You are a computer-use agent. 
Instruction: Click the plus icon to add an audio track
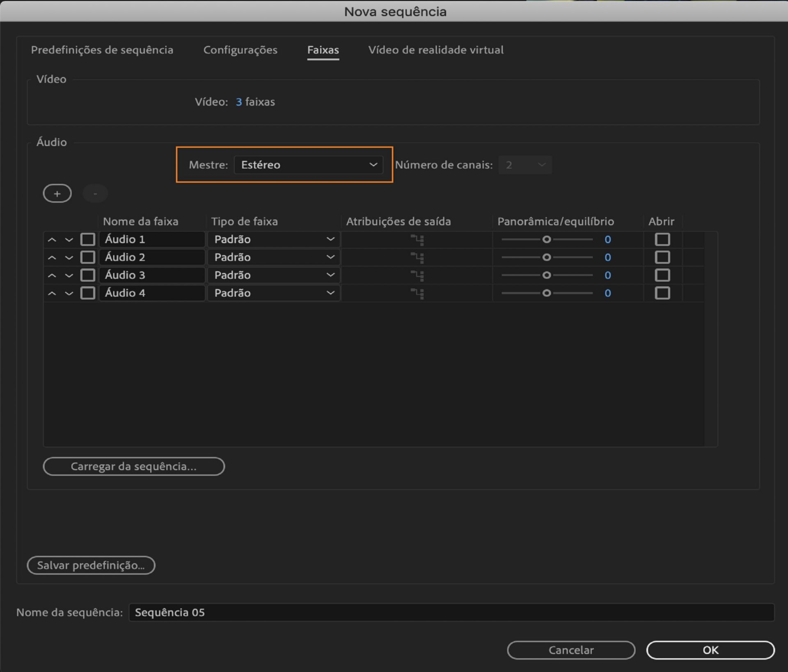[x=57, y=193]
